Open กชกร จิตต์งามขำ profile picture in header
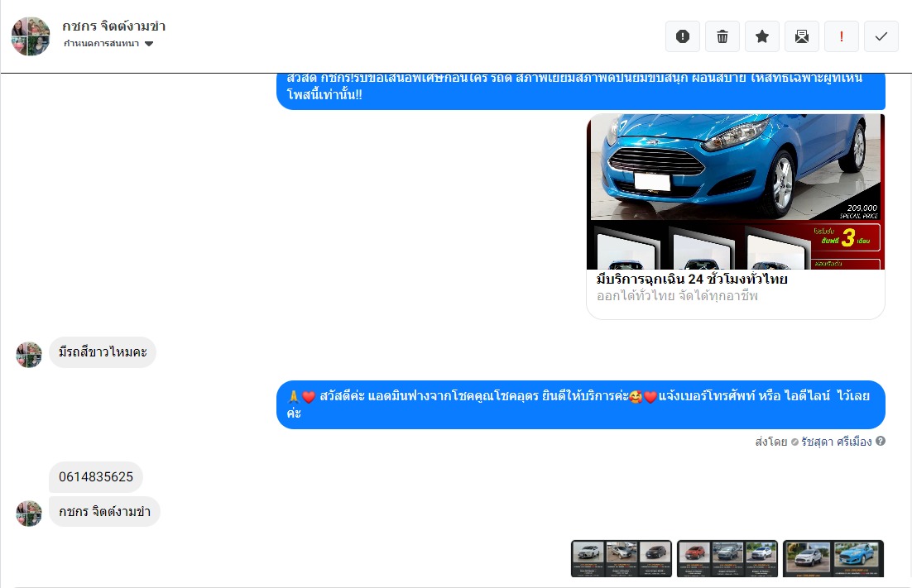912x588 pixels. 31,36
